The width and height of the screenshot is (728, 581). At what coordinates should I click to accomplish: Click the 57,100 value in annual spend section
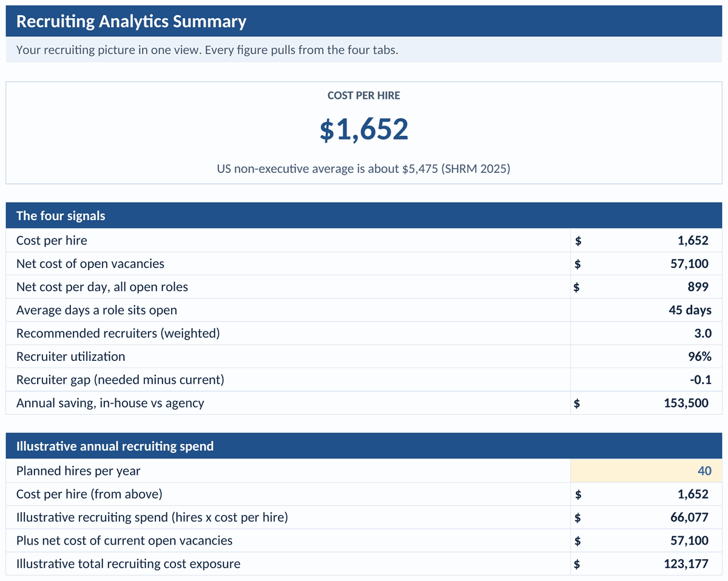click(689, 540)
